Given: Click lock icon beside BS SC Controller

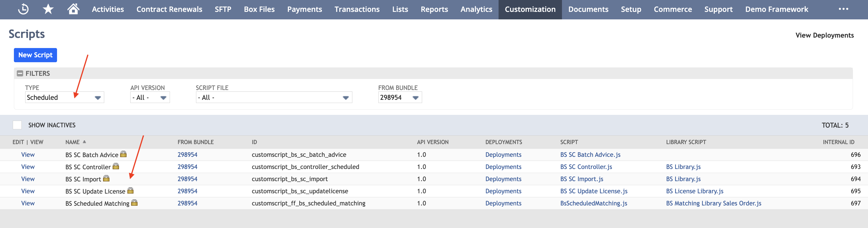Looking at the screenshot, I should (x=116, y=166).
